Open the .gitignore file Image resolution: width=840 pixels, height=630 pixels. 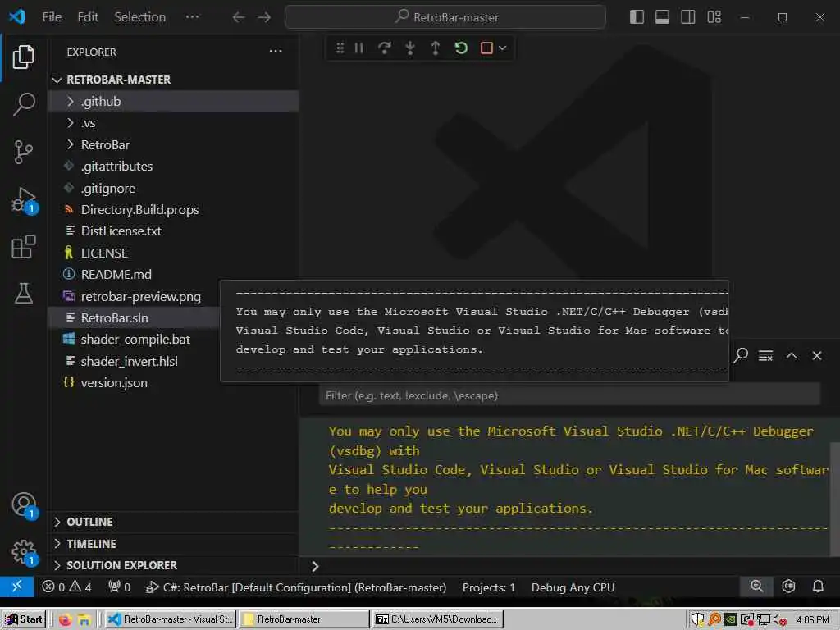pos(173,188)
